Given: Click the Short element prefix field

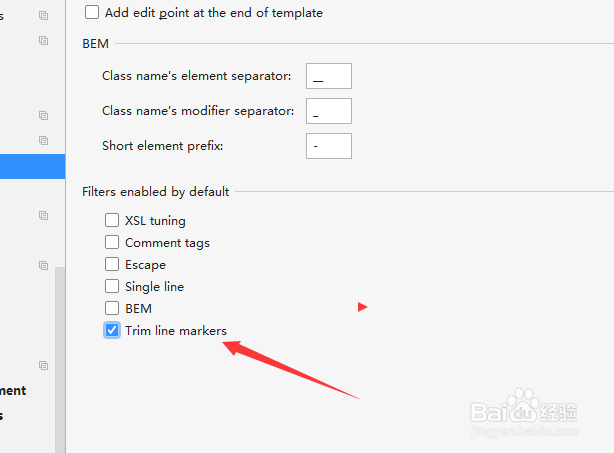Looking at the screenshot, I should (x=328, y=146).
